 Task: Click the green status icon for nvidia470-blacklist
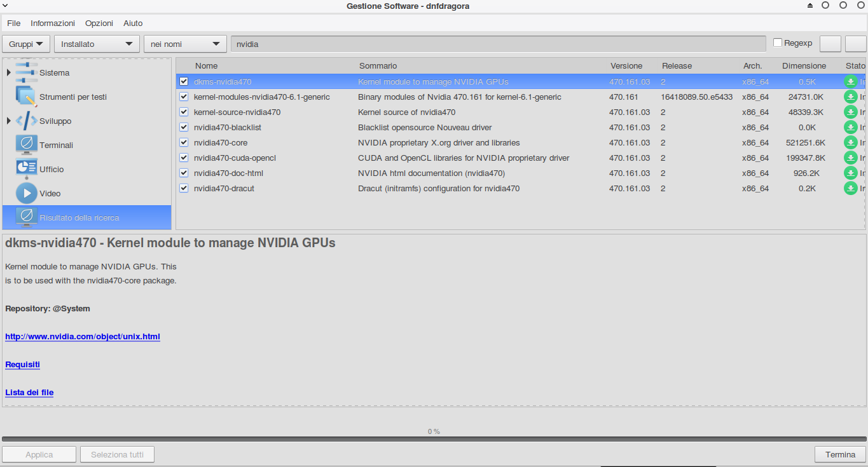tap(850, 127)
